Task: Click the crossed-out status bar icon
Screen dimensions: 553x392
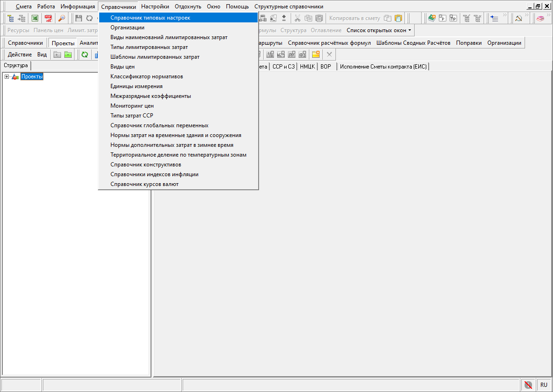Action: pos(528,385)
